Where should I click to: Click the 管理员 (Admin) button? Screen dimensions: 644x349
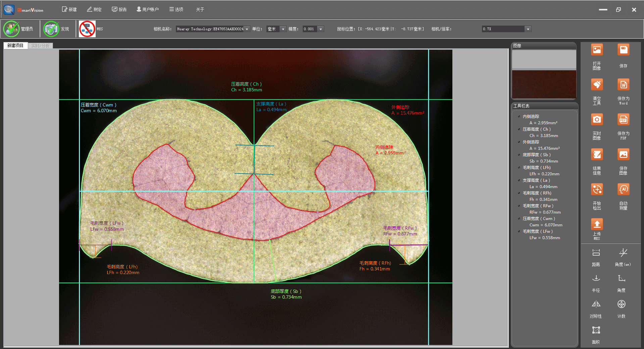19,29
